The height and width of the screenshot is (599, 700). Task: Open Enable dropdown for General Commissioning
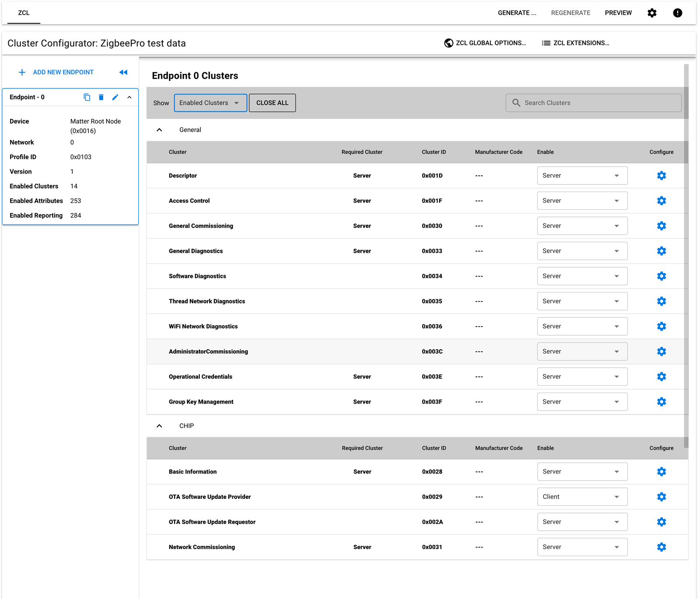582,226
